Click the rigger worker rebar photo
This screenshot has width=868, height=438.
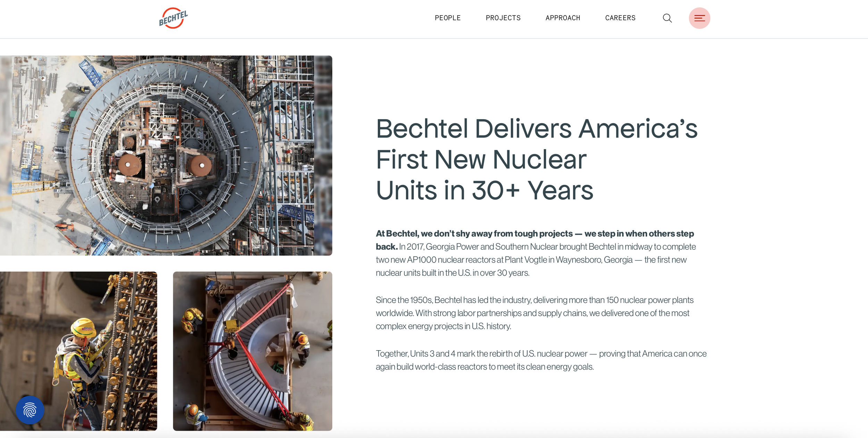click(78, 351)
